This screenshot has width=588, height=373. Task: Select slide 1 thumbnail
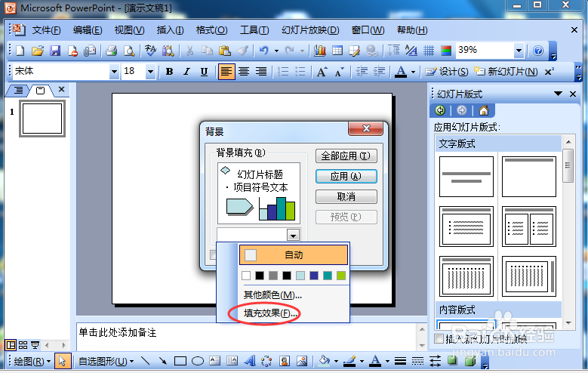[42, 119]
